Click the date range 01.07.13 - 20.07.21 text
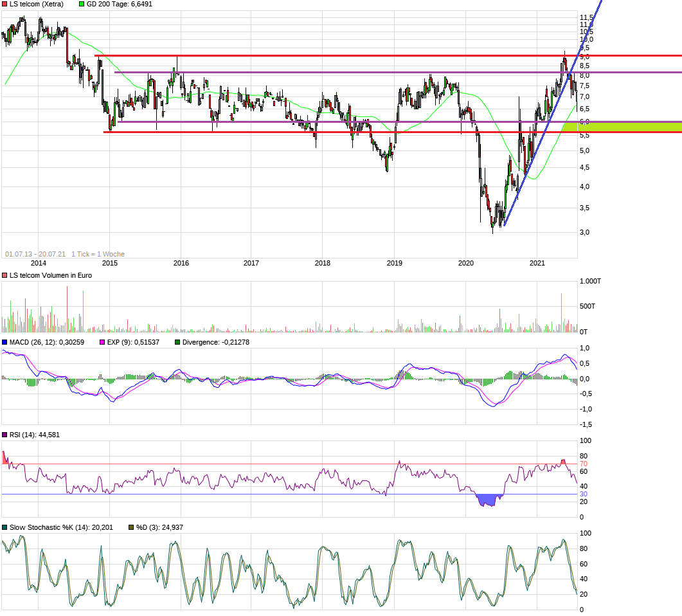Viewport: 682px width, 616px height. pos(37,253)
